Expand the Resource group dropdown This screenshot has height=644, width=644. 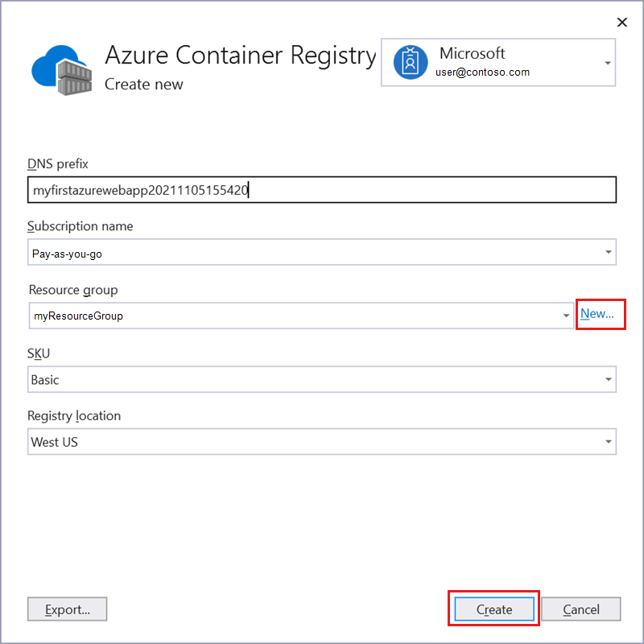567,316
